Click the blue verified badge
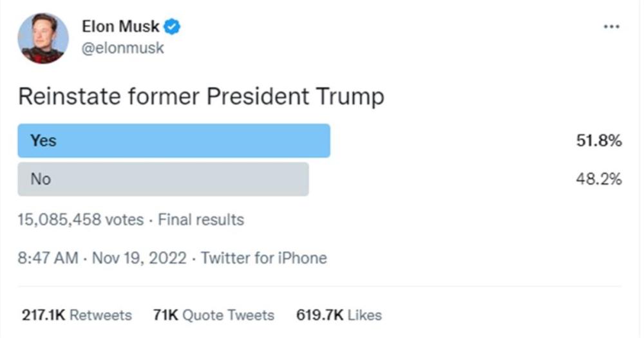This screenshot has height=338, width=644. point(173,27)
